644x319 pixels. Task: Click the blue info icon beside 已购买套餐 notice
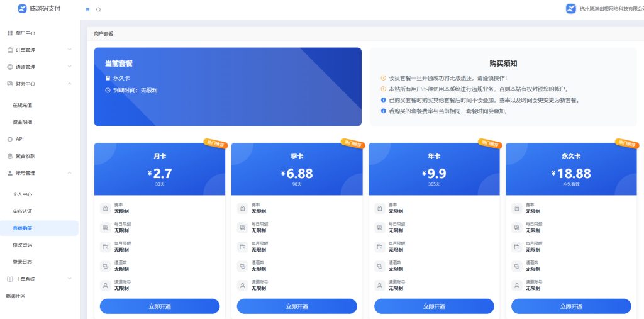coord(383,100)
